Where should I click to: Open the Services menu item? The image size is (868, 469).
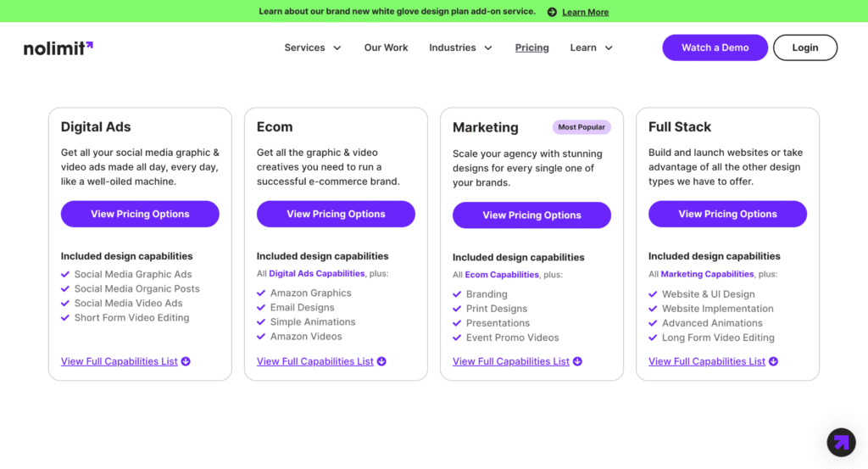click(x=304, y=47)
